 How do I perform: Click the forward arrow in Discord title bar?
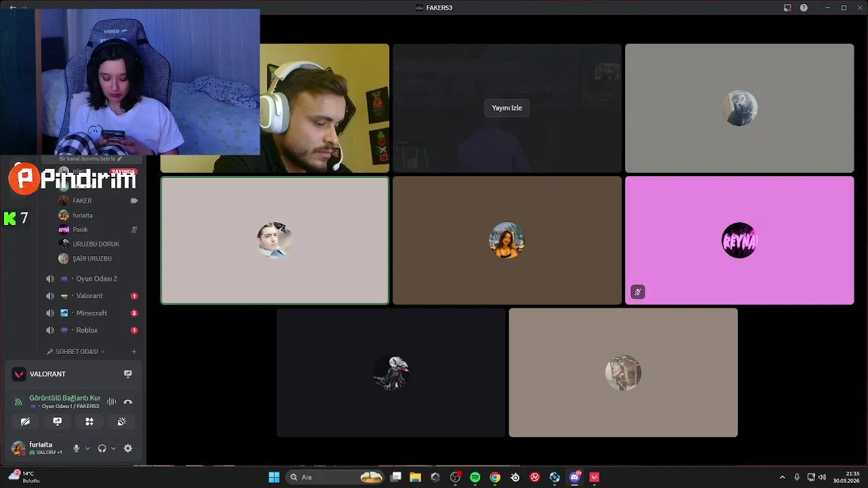coord(25,7)
